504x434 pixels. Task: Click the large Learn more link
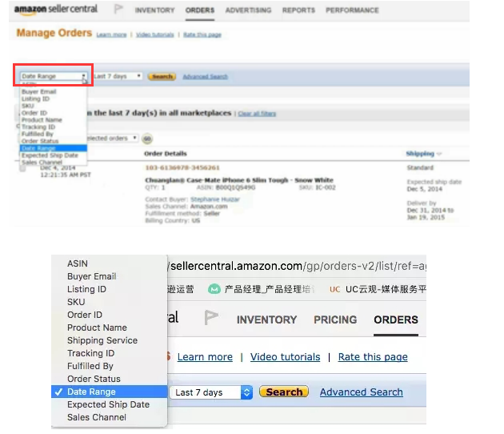205,357
